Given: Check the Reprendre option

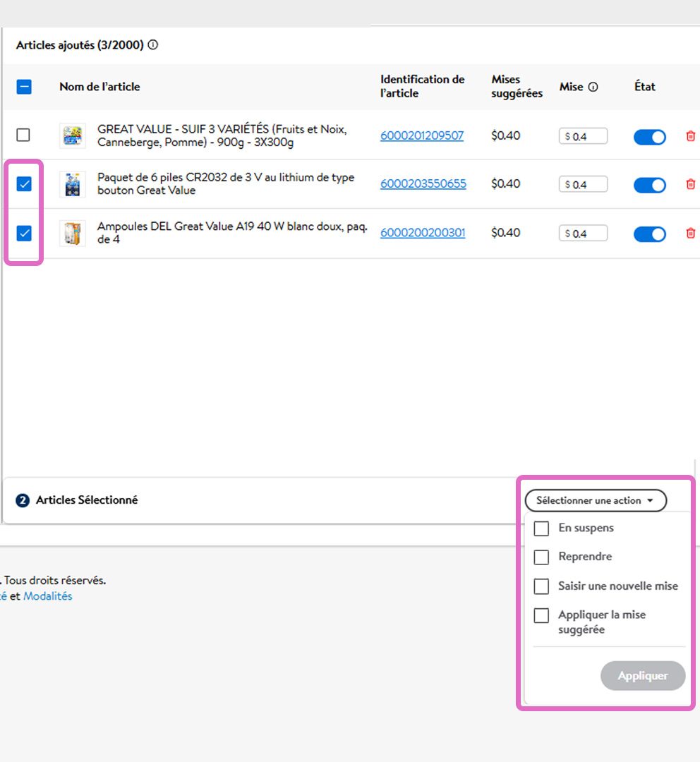Looking at the screenshot, I should tap(541, 557).
